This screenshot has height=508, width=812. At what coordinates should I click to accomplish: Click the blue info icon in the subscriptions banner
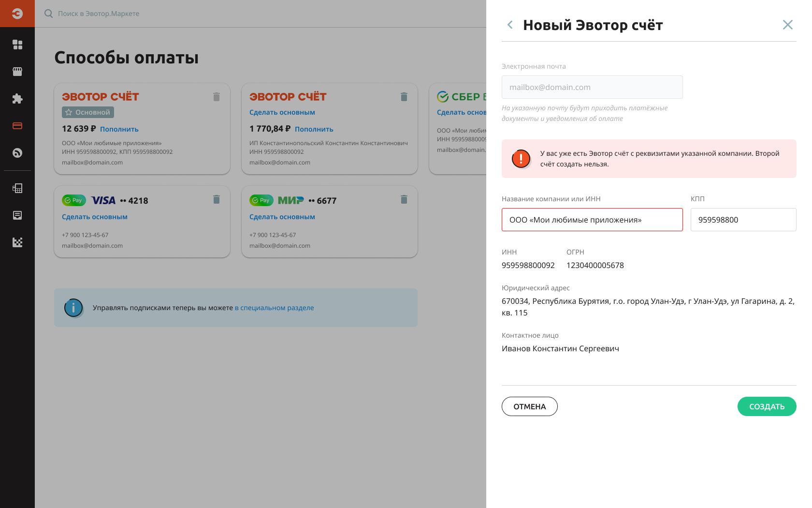73,307
